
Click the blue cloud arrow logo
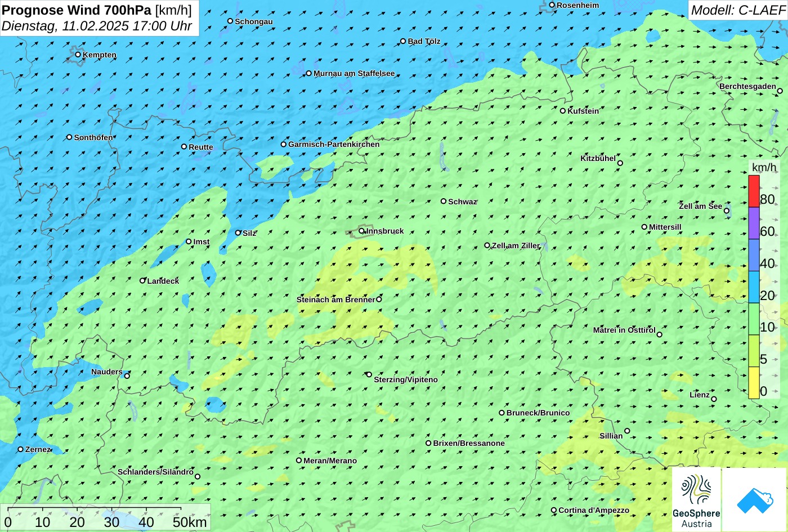point(754,499)
